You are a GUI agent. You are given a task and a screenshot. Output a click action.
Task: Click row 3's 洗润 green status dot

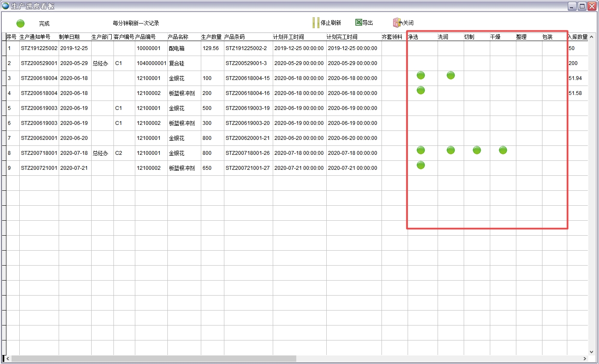point(450,75)
